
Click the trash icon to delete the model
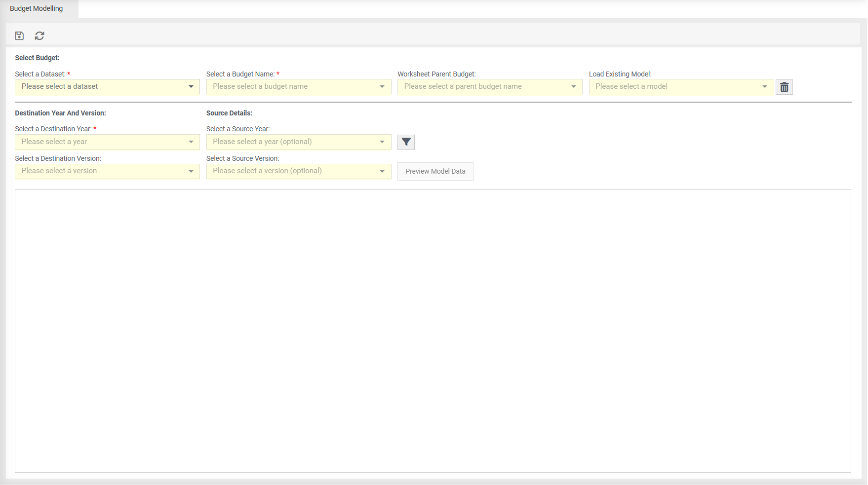[784, 87]
